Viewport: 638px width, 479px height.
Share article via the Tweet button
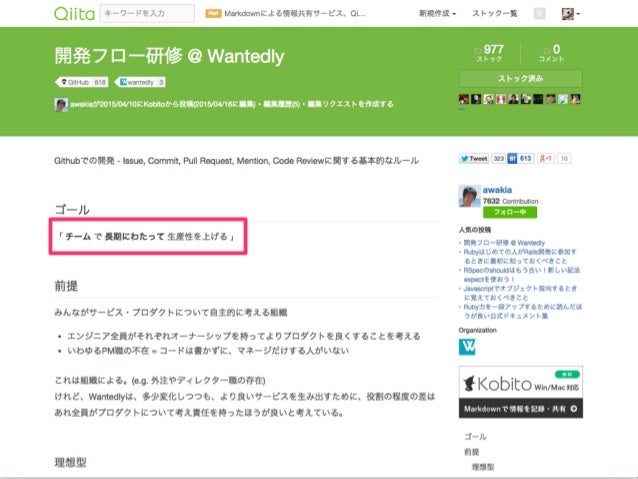coord(474,159)
